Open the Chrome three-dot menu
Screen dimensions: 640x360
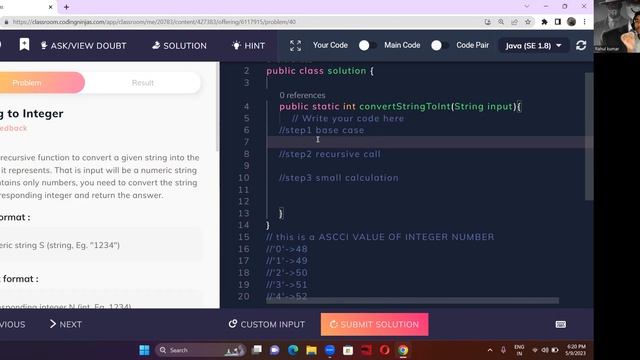[584, 22]
